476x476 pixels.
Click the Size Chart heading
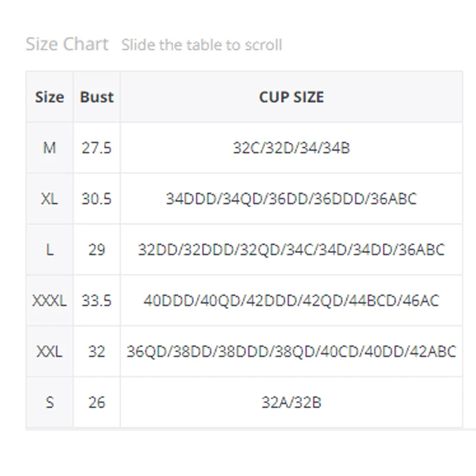pyautogui.click(x=67, y=44)
